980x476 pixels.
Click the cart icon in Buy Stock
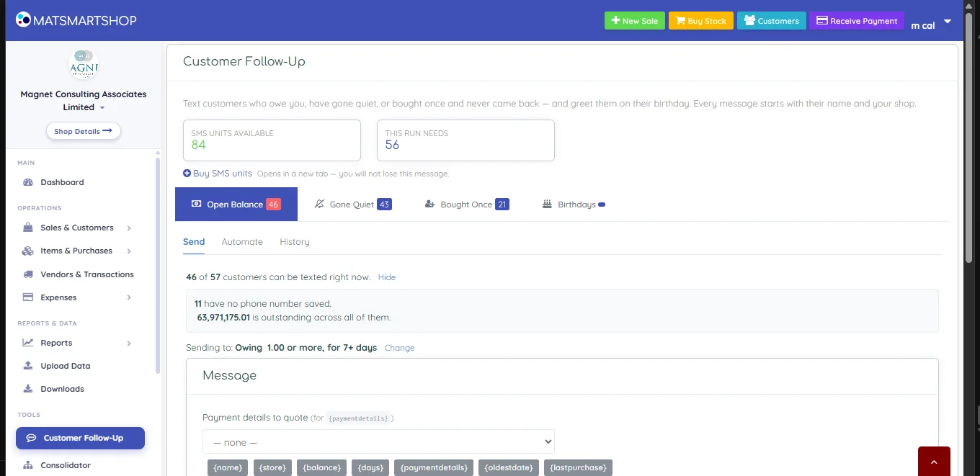pos(680,21)
